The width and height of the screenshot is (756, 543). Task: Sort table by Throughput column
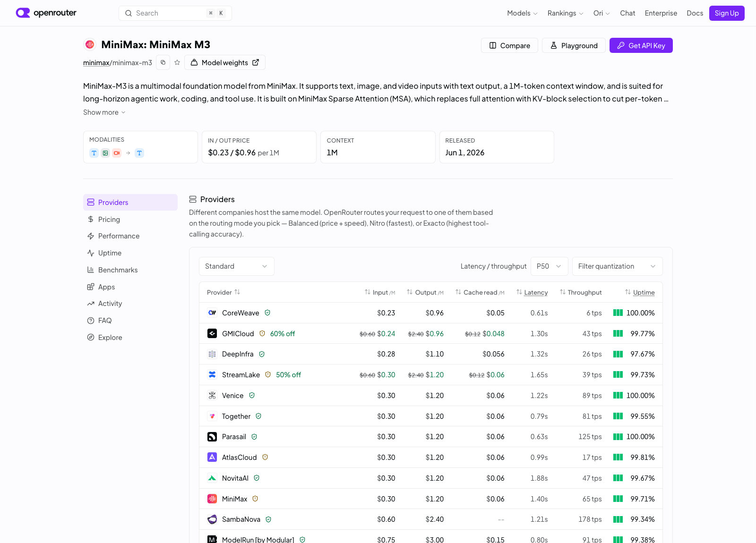coord(581,292)
